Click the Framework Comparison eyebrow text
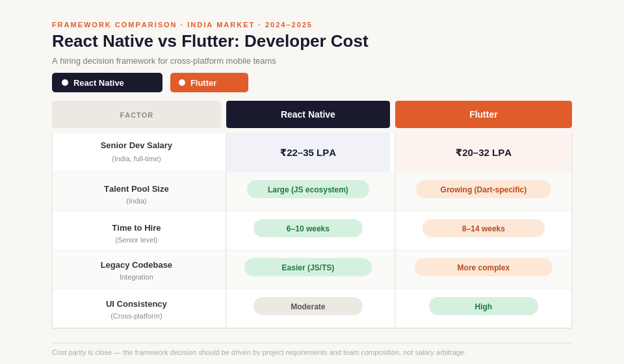Viewport: 624px width, 364px height. pos(182,25)
